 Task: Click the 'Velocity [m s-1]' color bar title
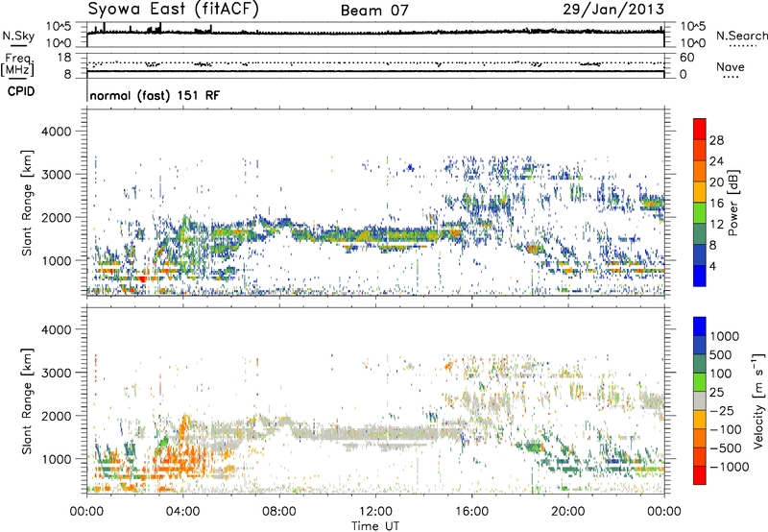click(x=758, y=400)
